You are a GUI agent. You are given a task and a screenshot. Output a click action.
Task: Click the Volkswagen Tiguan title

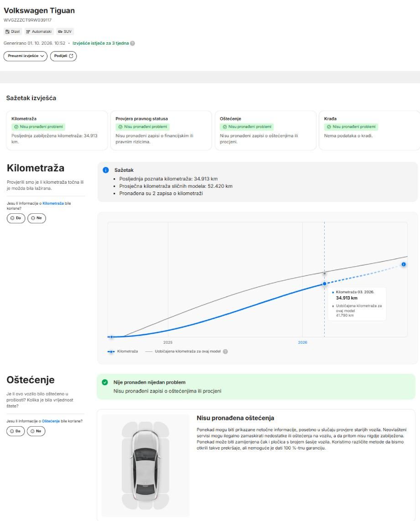point(39,10)
